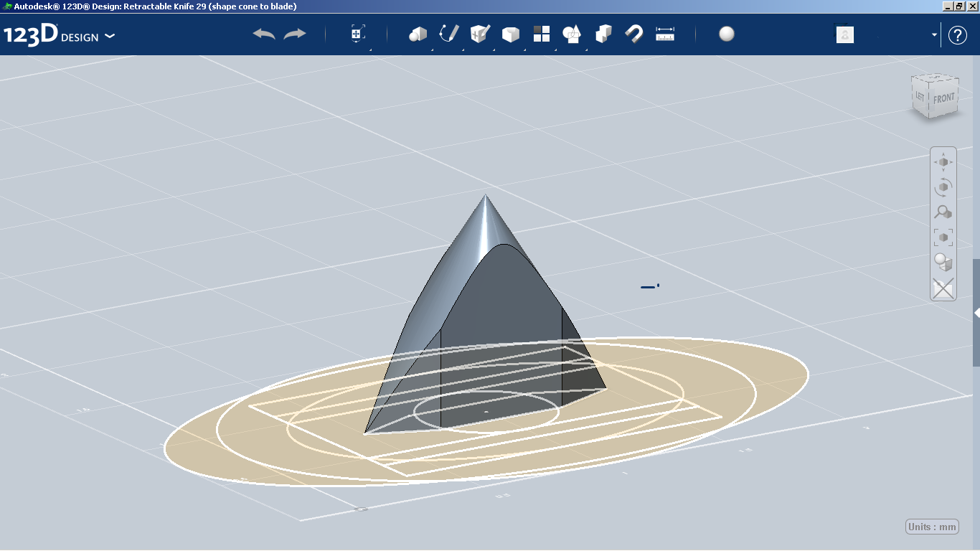Activate the Snap tool (magnet icon)
The height and width of the screenshot is (551, 980).
coord(634,34)
